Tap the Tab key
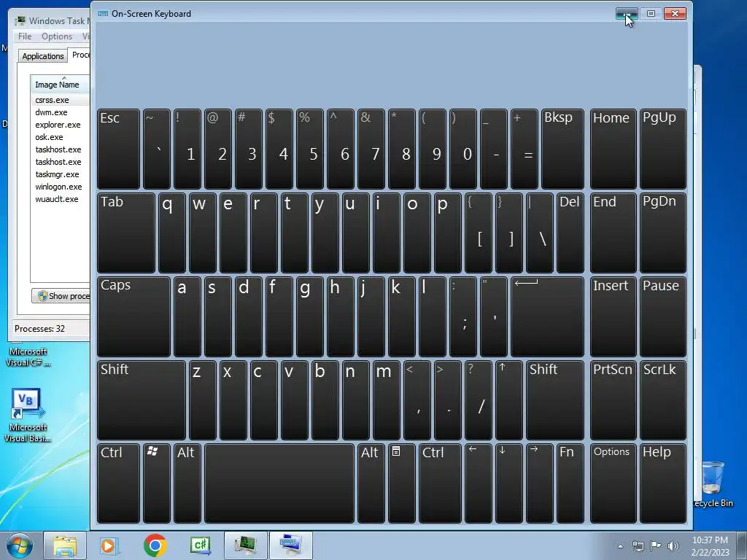747x560 pixels. point(125,233)
